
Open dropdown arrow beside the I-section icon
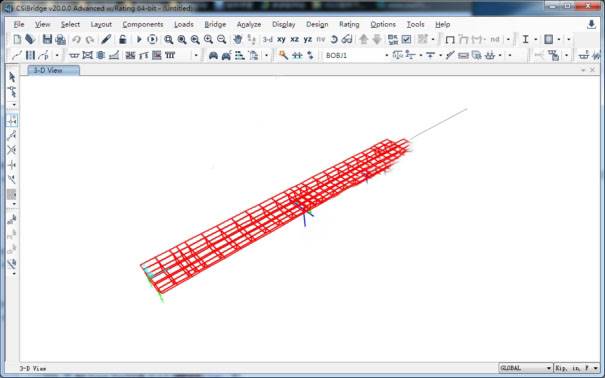click(536, 39)
